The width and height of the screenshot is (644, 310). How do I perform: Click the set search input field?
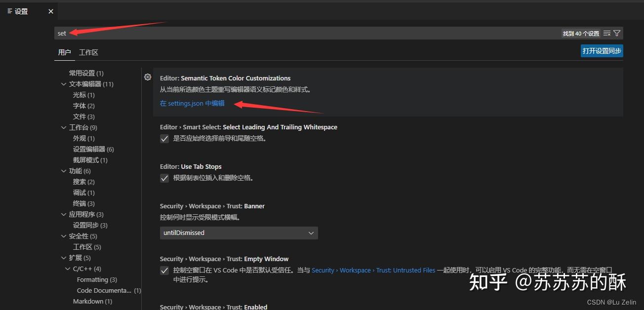[x=198, y=33]
